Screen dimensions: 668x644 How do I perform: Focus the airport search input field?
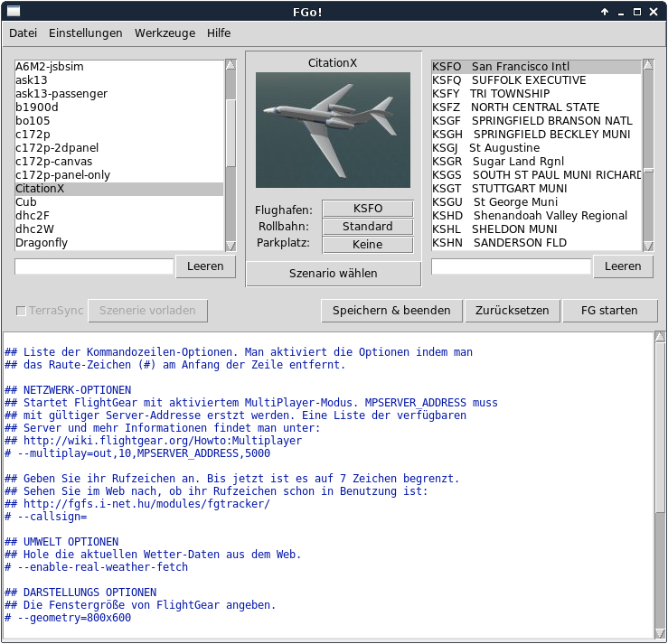(511, 266)
